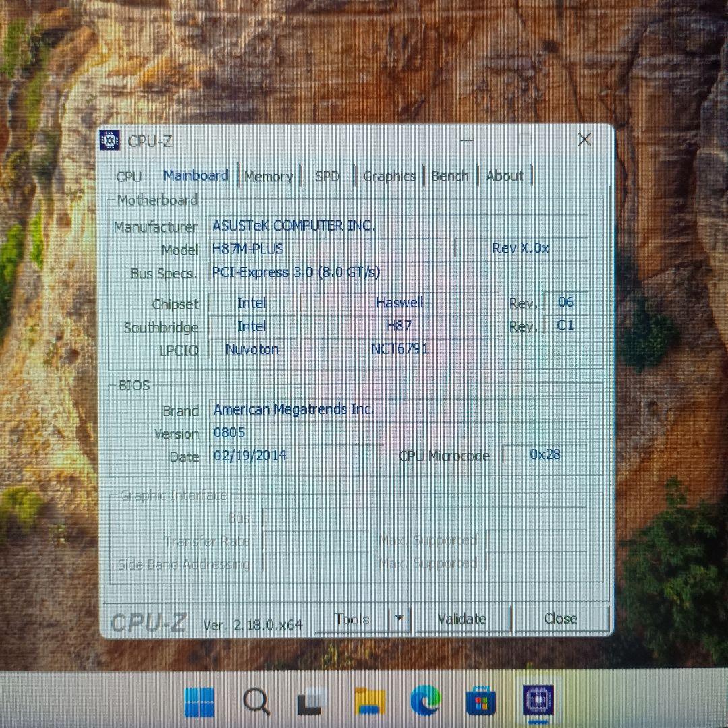The width and height of the screenshot is (728, 728).
Task: Click the Validate button
Action: [x=462, y=619]
